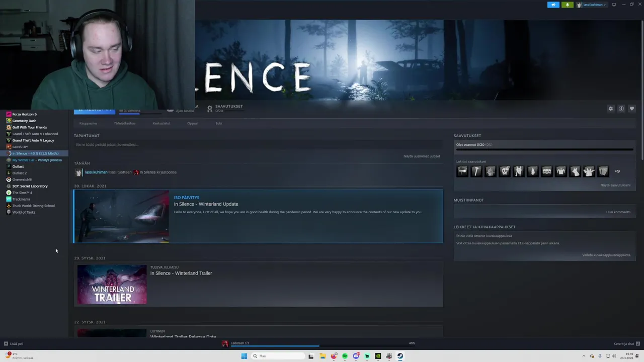
Task: Click the Overwatch logo icon
Action: [x=9, y=179]
